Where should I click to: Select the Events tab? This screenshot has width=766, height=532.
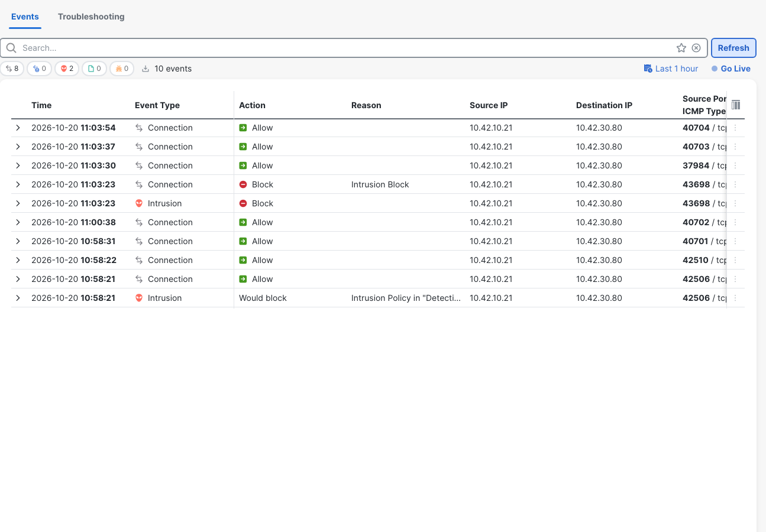(x=25, y=17)
